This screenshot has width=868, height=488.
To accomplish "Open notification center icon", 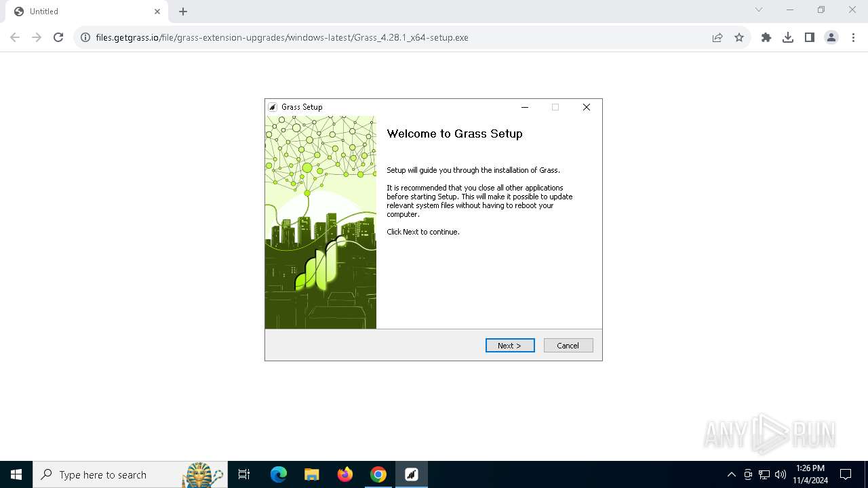I will pyautogui.click(x=846, y=474).
